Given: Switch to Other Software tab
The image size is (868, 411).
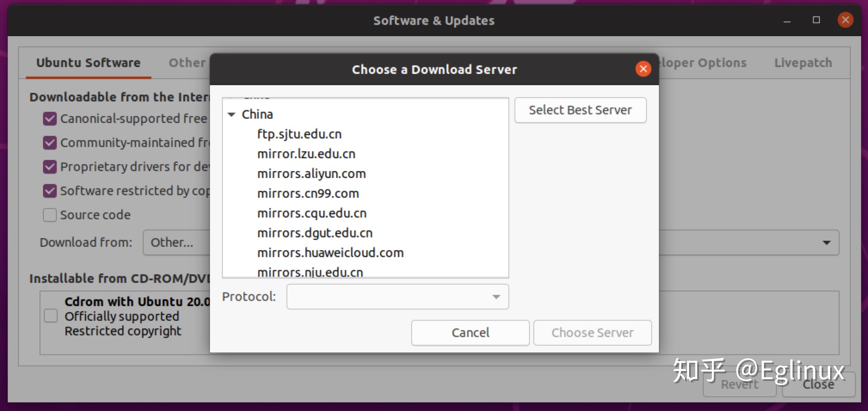Looking at the screenshot, I should tap(187, 63).
